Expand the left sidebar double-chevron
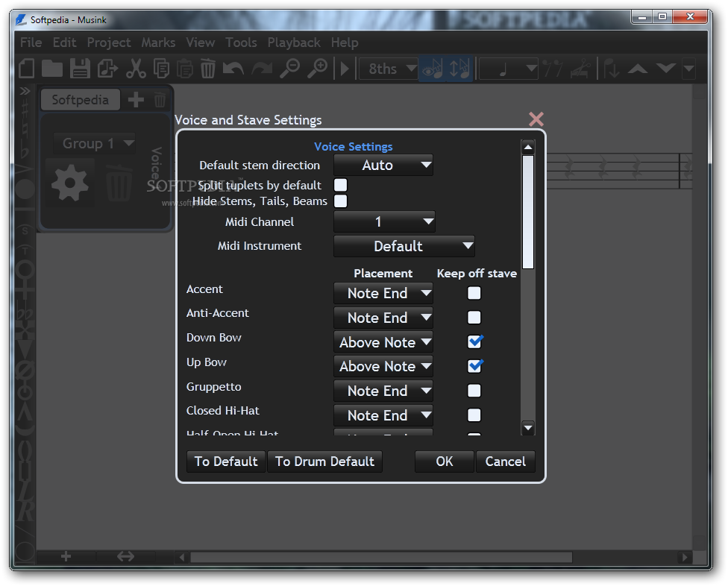Viewport: 728px width, 586px height. (x=25, y=91)
